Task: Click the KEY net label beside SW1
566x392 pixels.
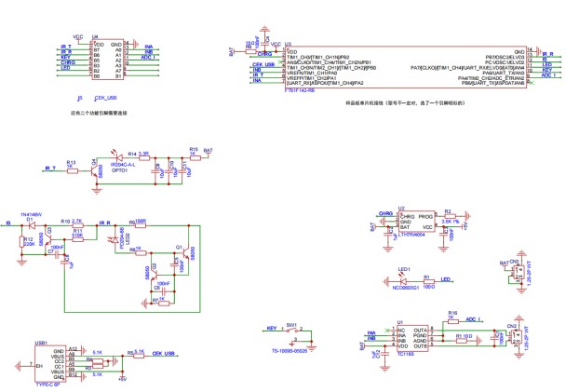Action: coord(272,329)
